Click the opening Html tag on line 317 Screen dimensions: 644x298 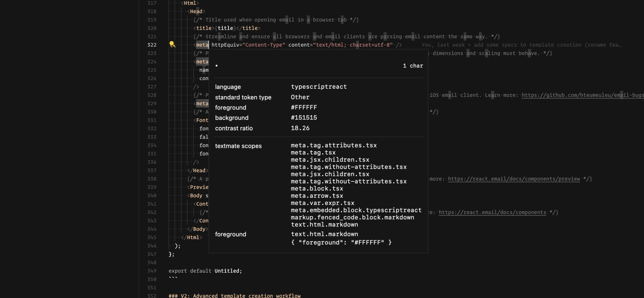pyautogui.click(x=190, y=3)
